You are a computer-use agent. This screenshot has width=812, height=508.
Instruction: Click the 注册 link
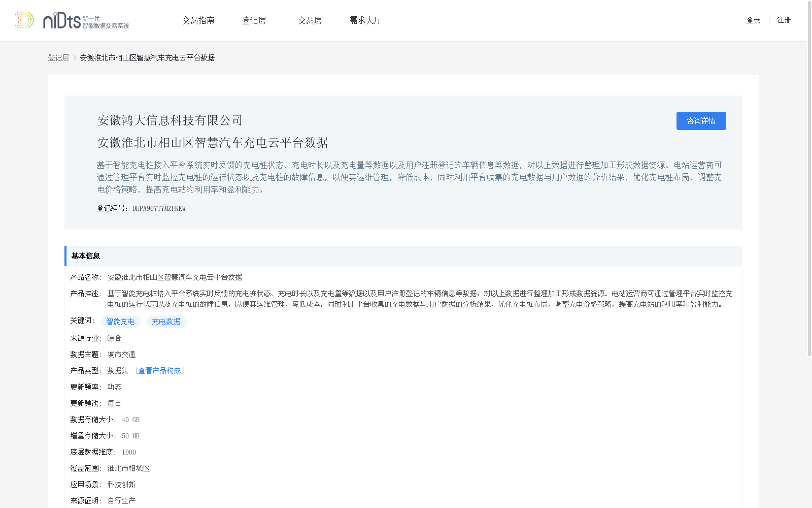[784, 20]
